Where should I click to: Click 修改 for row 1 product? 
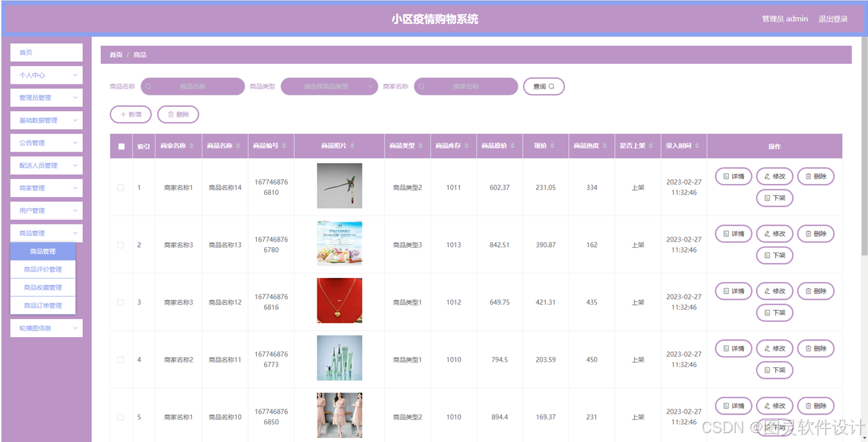point(775,176)
